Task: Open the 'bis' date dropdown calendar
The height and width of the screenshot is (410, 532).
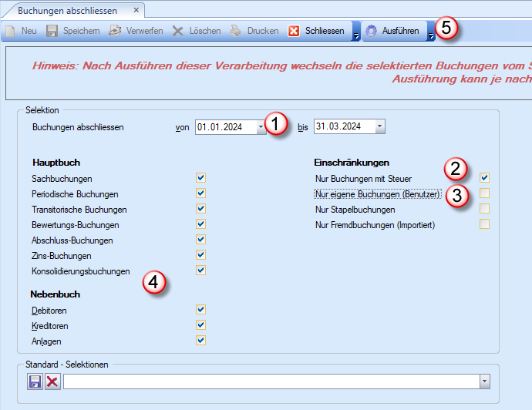Action: pyautogui.click(x=379, y=126)
